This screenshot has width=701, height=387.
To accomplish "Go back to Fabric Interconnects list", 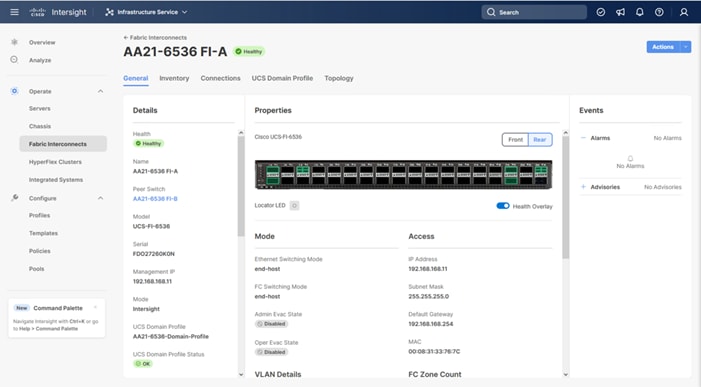I will [155, 38].
